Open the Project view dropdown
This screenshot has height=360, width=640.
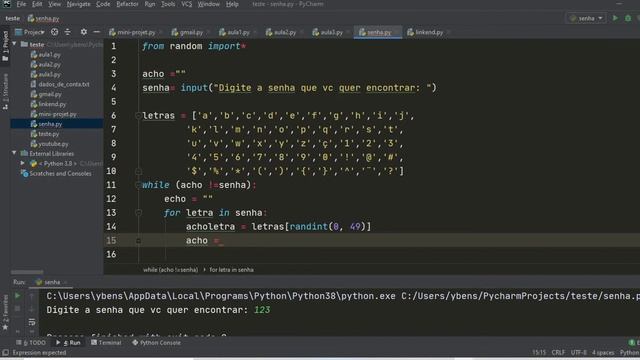tap(30, 32)
